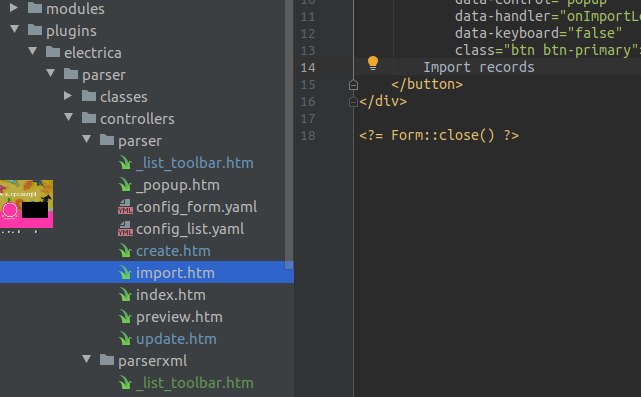641x397 pixels.
Task: Click the controllers folder icon
Action: click(x=89, y=118)
